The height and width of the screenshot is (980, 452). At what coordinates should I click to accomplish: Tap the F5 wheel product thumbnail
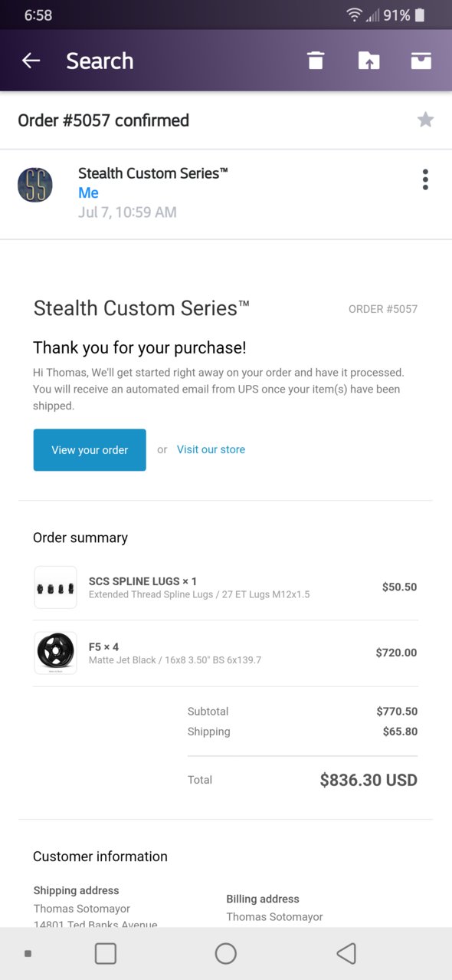pos(56,653)
